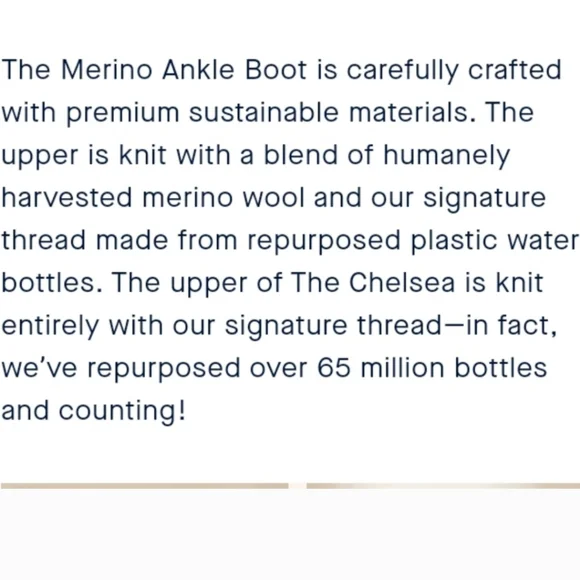580x580 pixels.
Task: Click the words "we've repurposed over"
Action: click(x=154, y=368)
